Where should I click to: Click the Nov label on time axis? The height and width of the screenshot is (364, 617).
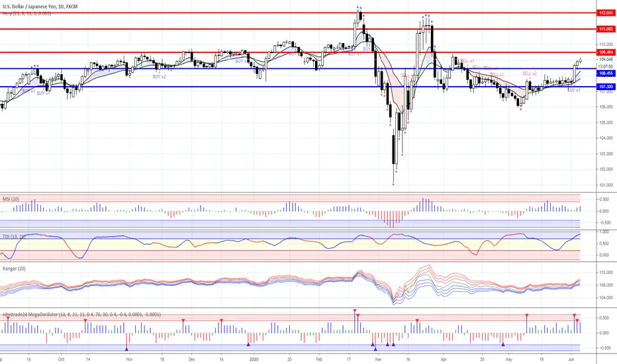[130, 359]
